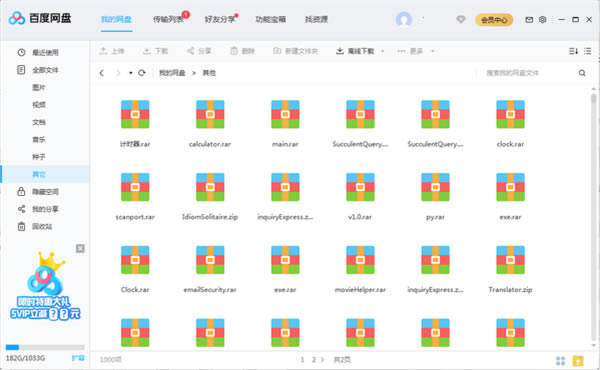Image resolution: width=600 pixels, height=370 pixels.
Task: Close the SVIP promotion banner
Action: pyautogui.click(x=80, y=249)
